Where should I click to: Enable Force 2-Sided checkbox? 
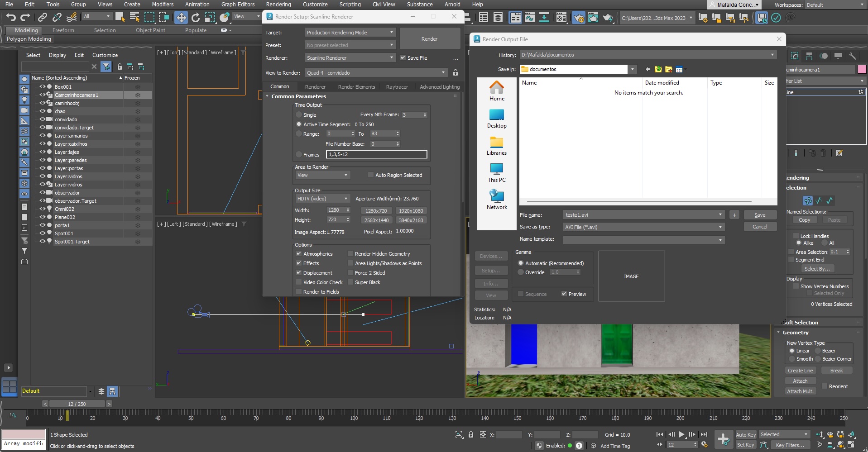(x=350, y=273)
